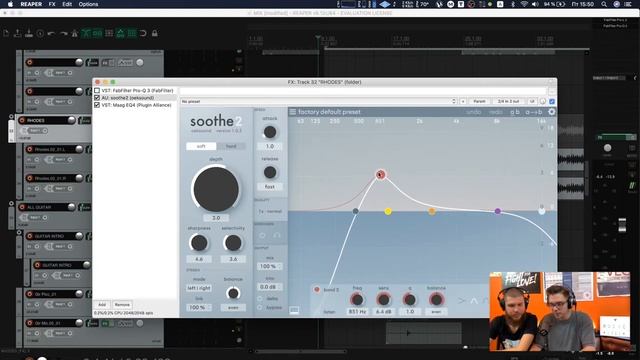Toggle Reaper lock icon
The height and width of the screenshot is (360, 640).
pos(155,33)
